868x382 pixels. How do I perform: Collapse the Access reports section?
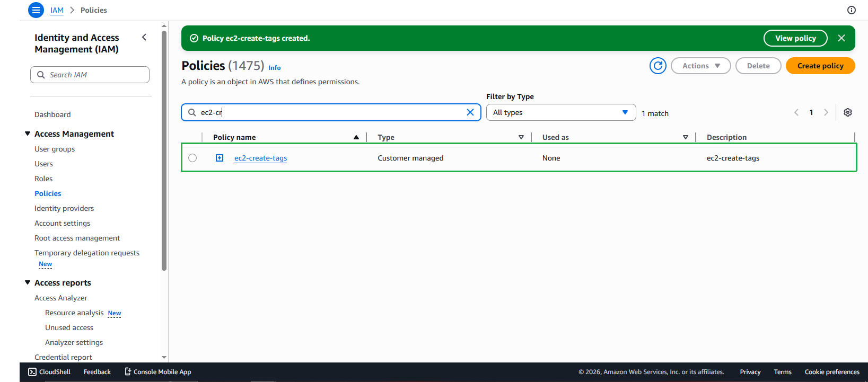28,282
